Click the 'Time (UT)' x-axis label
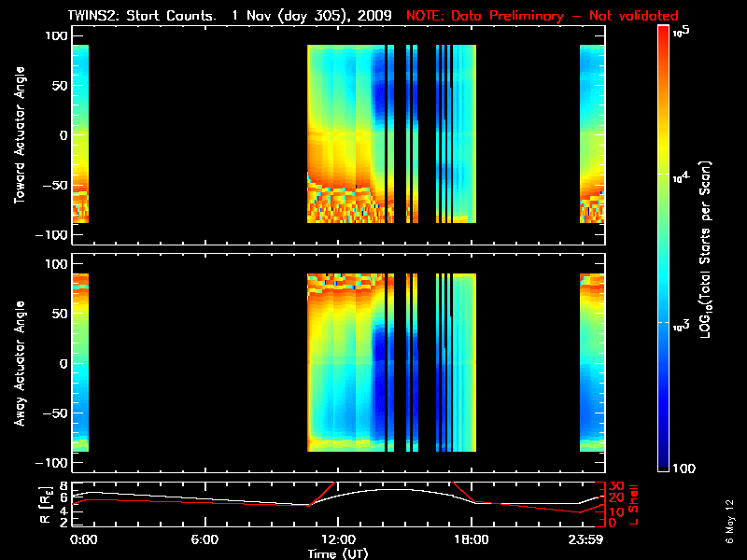 (x=337, y=553)
